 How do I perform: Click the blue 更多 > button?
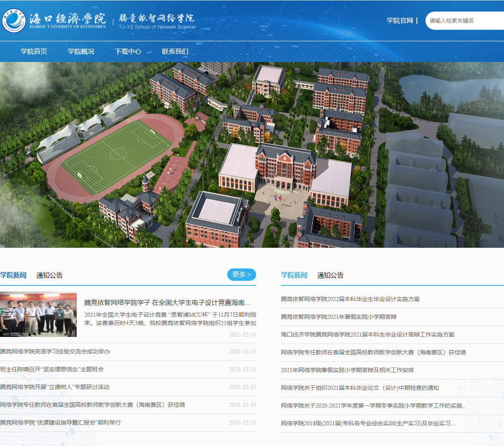(241, 274)
